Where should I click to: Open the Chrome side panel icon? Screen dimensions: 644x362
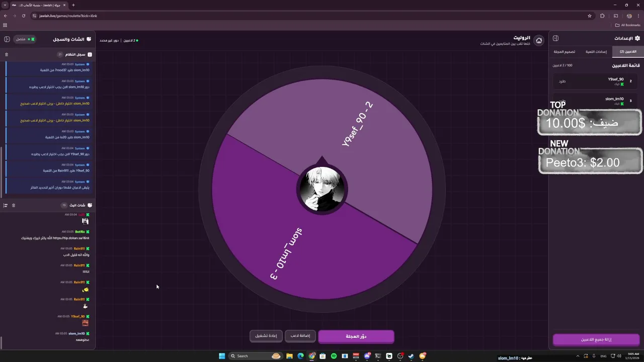(x=615, y=16)
